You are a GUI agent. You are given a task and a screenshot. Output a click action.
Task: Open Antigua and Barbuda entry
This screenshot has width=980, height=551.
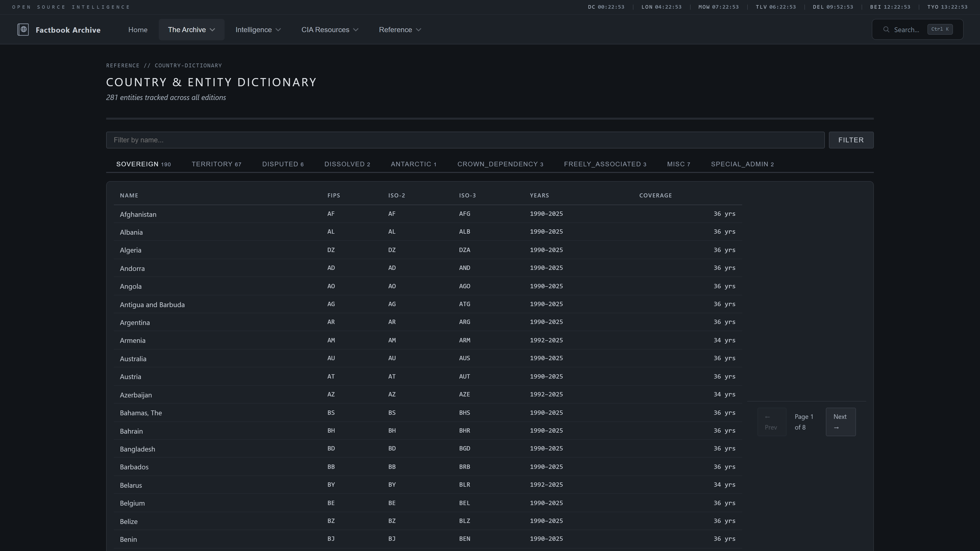pos(152,305)
